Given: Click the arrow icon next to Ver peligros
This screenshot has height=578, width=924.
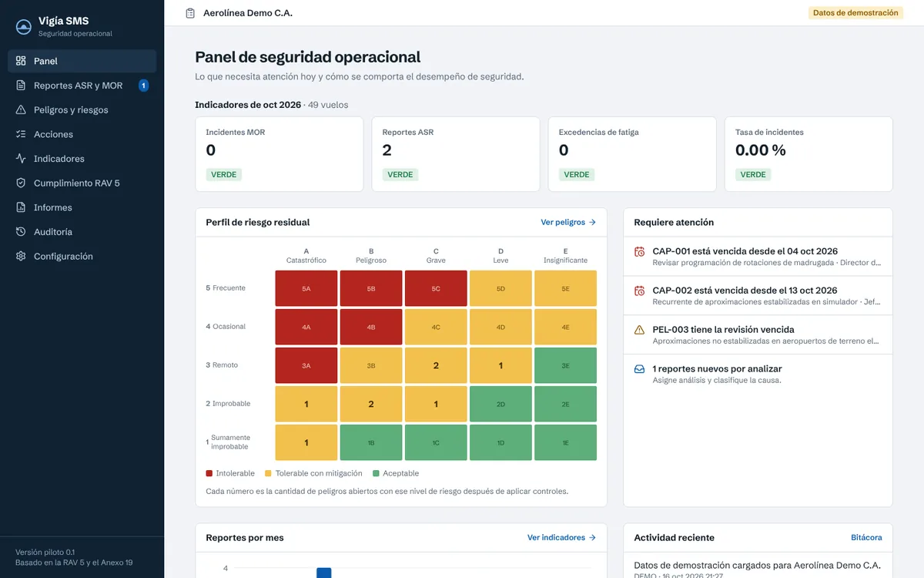Looking at the screenshot, I should (592, 222).
